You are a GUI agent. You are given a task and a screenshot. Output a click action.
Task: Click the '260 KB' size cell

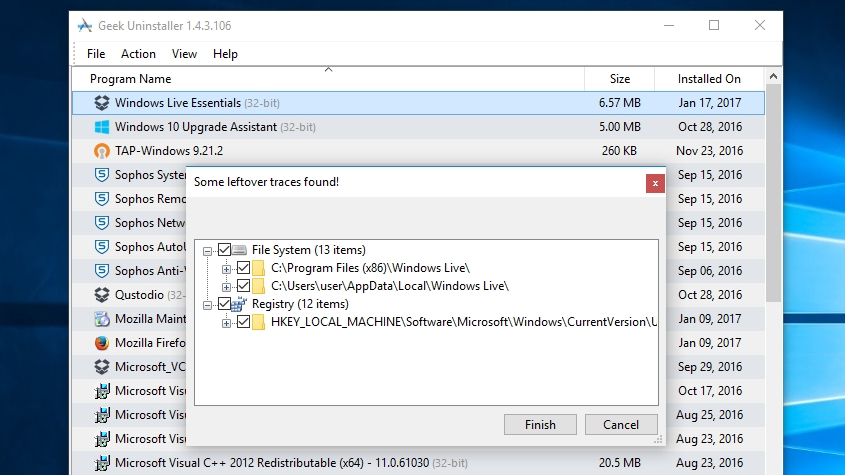tap(619, 151)
